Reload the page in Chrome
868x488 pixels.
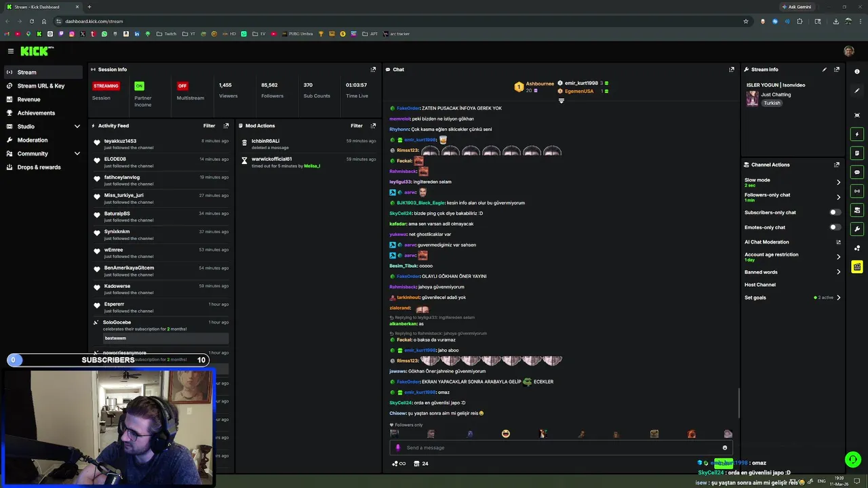31,21
